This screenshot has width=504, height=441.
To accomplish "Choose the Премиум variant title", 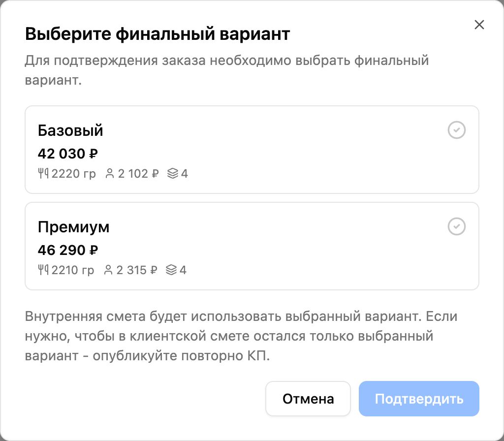I will point(74,227).
